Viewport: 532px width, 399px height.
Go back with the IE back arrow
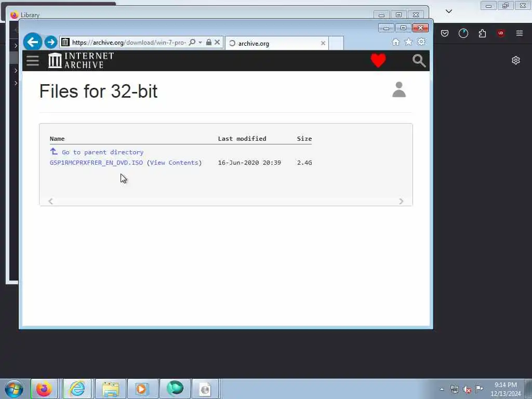pyautogui.click(x=33, y=42)
